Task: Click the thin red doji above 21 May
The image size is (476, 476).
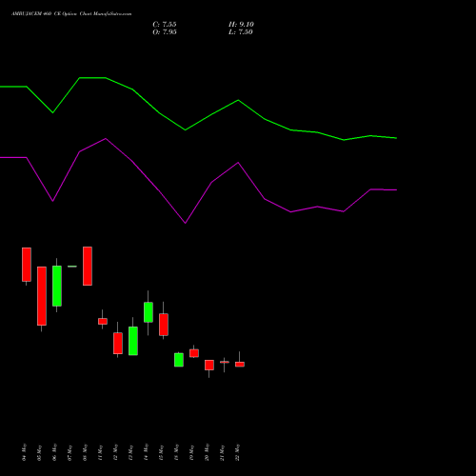Action: (225, 362)
